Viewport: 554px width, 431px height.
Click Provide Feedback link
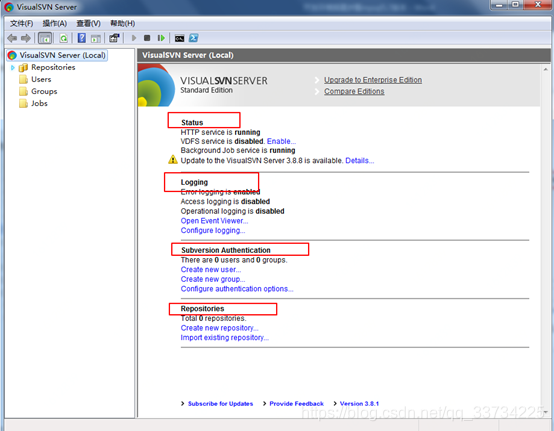pyautogui.click(x=296, y=403)
